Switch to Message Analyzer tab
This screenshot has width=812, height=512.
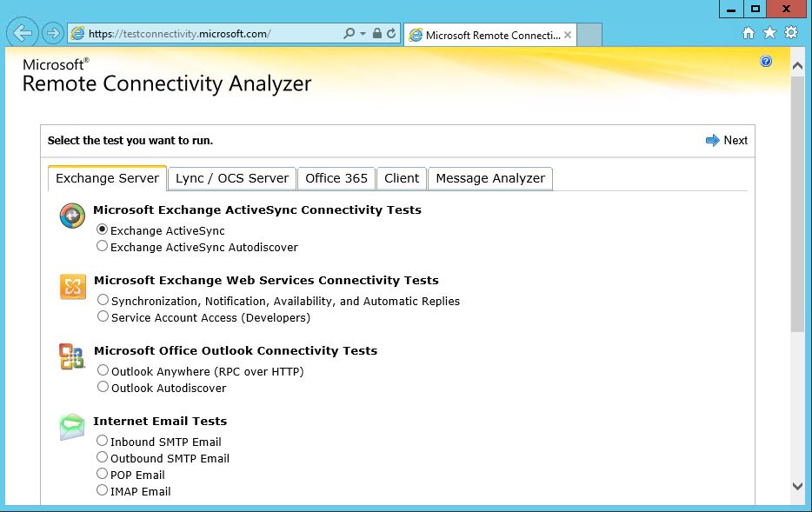(x=490, y=178)
